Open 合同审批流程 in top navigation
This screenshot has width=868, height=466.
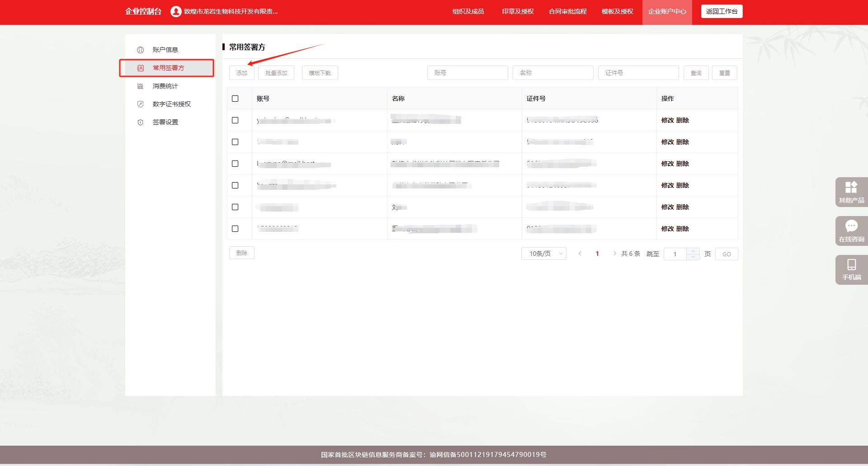[x=567, y=11]
